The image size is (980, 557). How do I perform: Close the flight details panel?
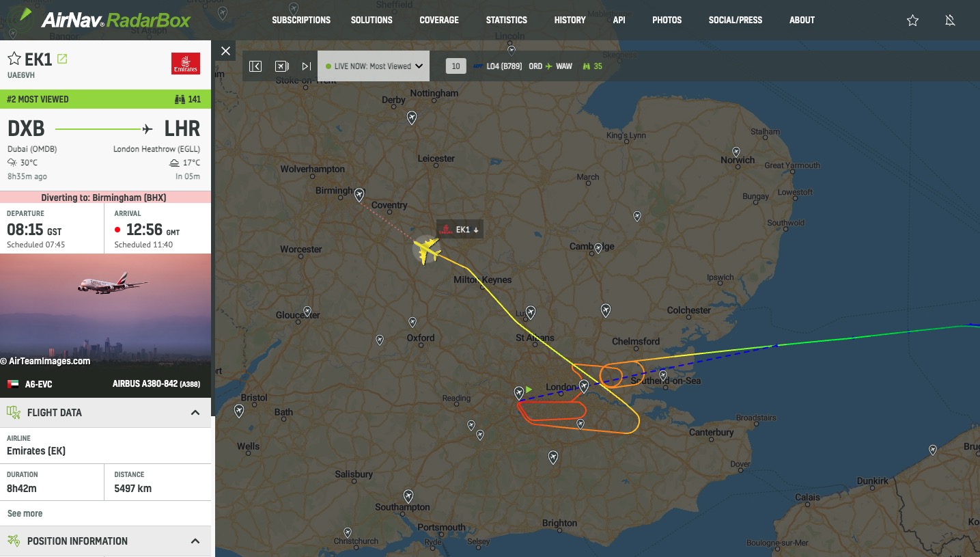225,51
